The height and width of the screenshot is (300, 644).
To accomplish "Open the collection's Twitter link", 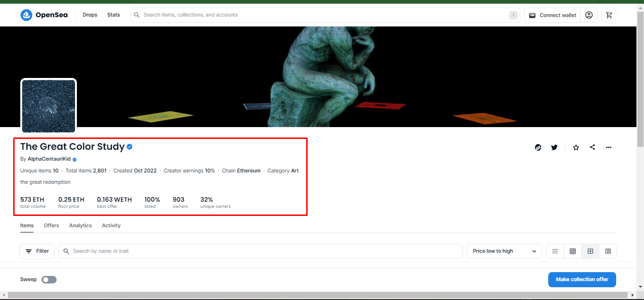I will pos(554,147).
